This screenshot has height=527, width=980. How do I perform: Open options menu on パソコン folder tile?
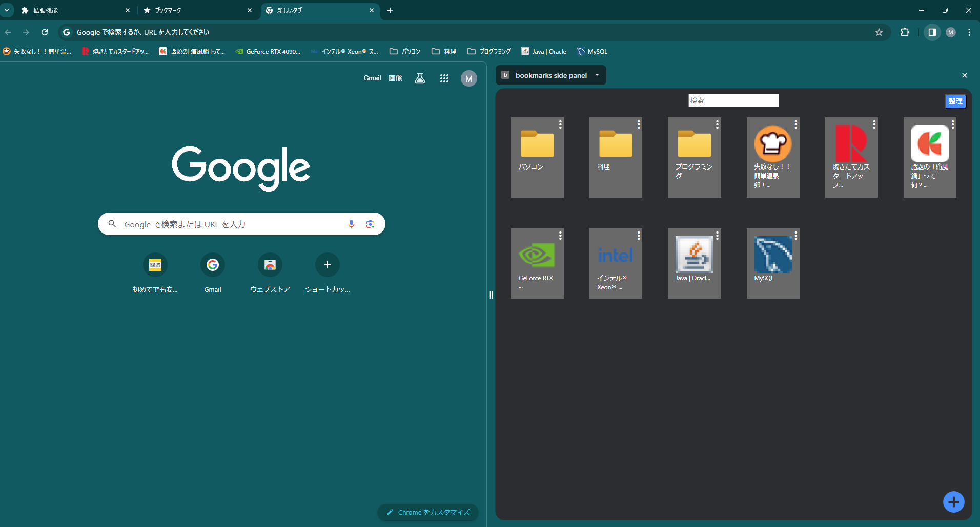[560, 124]
